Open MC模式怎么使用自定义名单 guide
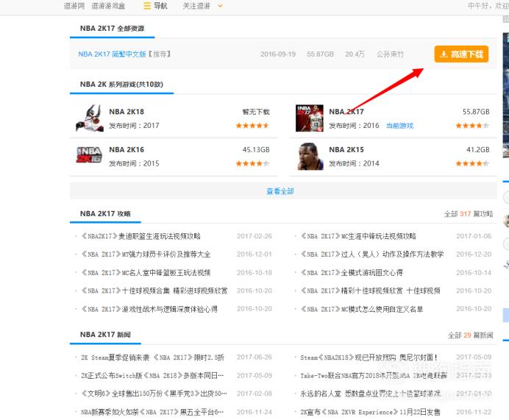Image resolution: width=509 pixels, height=420 pixels. 362,309
